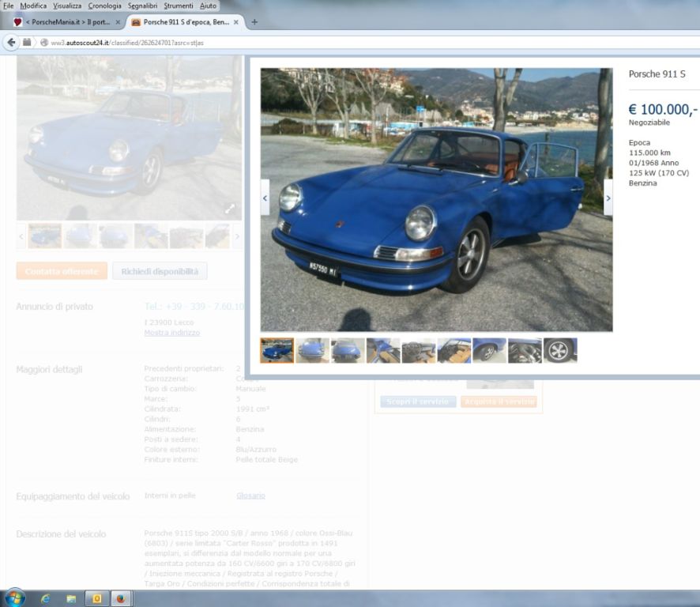Viewport: 700px width, 607px height.
Task: Click the faded main listing photo
Action: point(129,138)
